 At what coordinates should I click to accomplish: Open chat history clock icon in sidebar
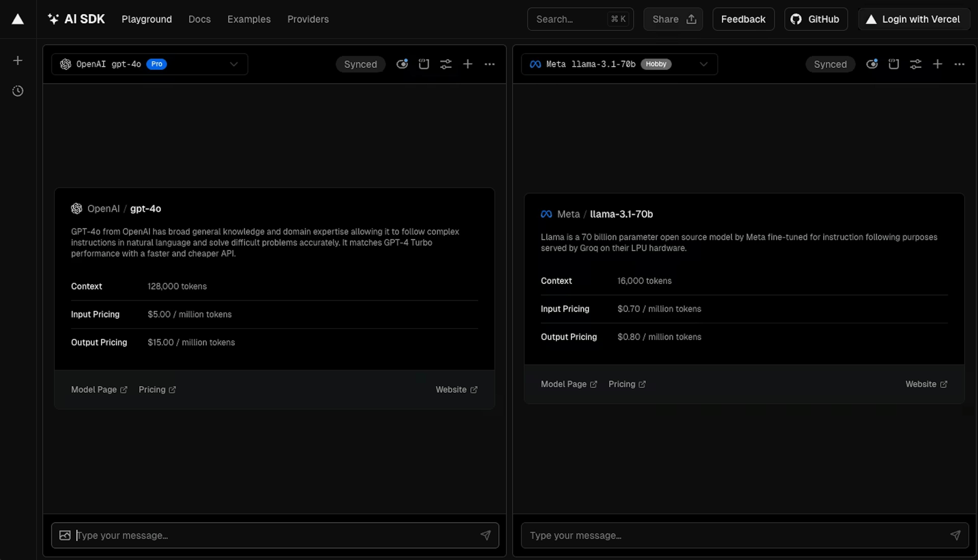pyautogui.click(x=18, y=91)
